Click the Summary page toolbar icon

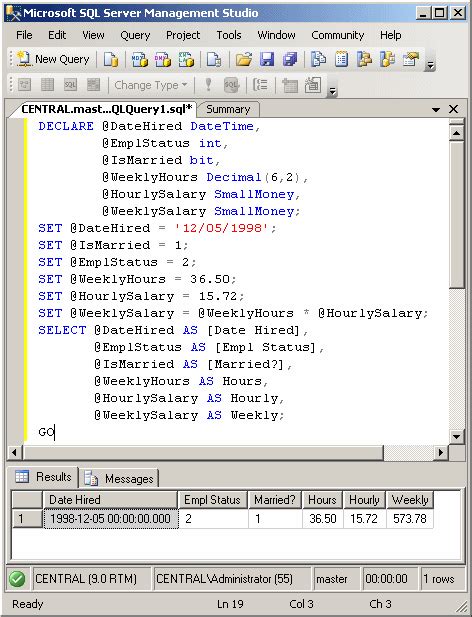coord(341,60)
